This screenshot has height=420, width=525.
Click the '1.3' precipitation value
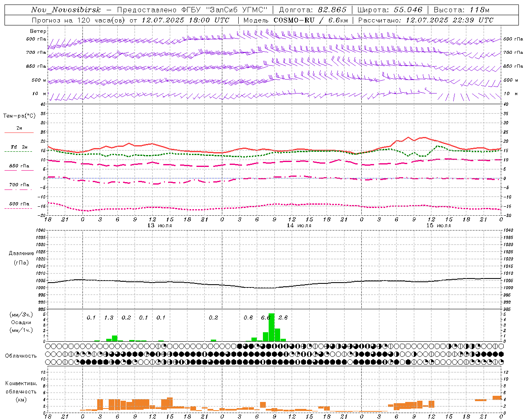click(109, 317)
